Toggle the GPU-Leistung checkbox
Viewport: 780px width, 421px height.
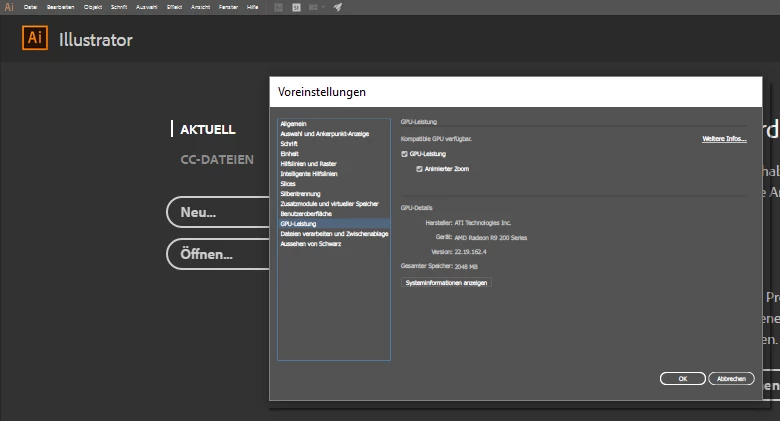404,154
